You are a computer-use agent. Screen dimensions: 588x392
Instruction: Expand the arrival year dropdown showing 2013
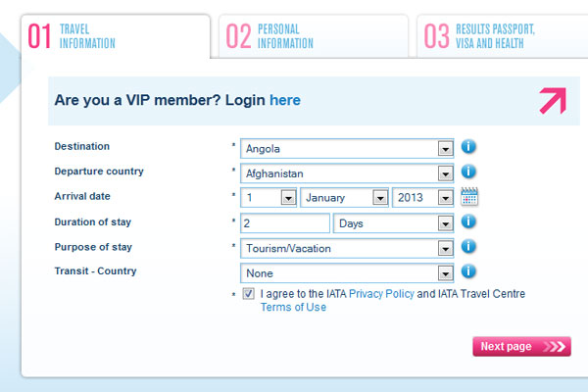(445, 198)
